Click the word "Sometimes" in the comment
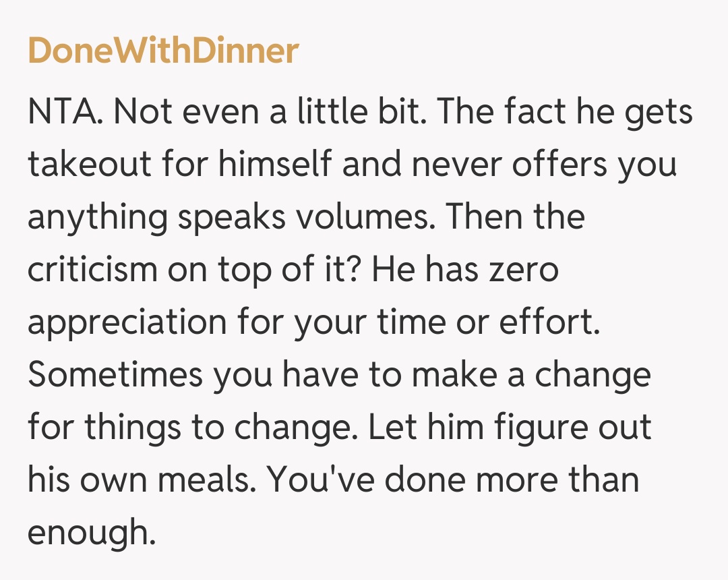Screen dimensions: 728x580 115,375
